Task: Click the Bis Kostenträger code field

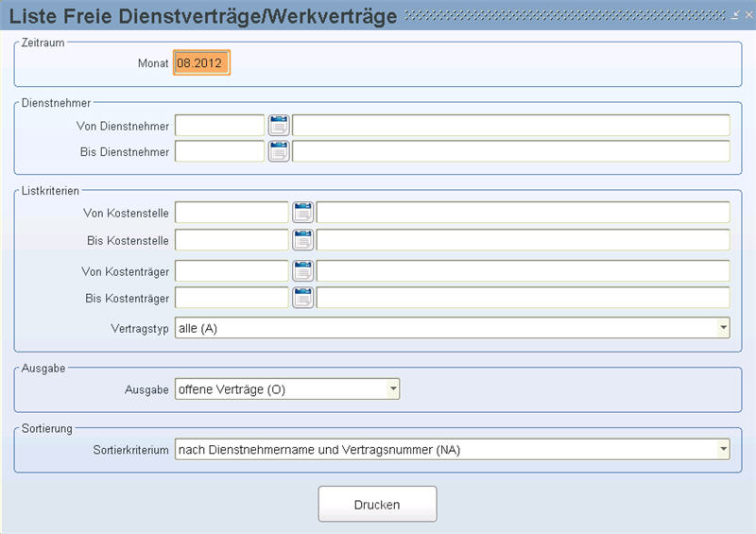Action: coord(232,298)
